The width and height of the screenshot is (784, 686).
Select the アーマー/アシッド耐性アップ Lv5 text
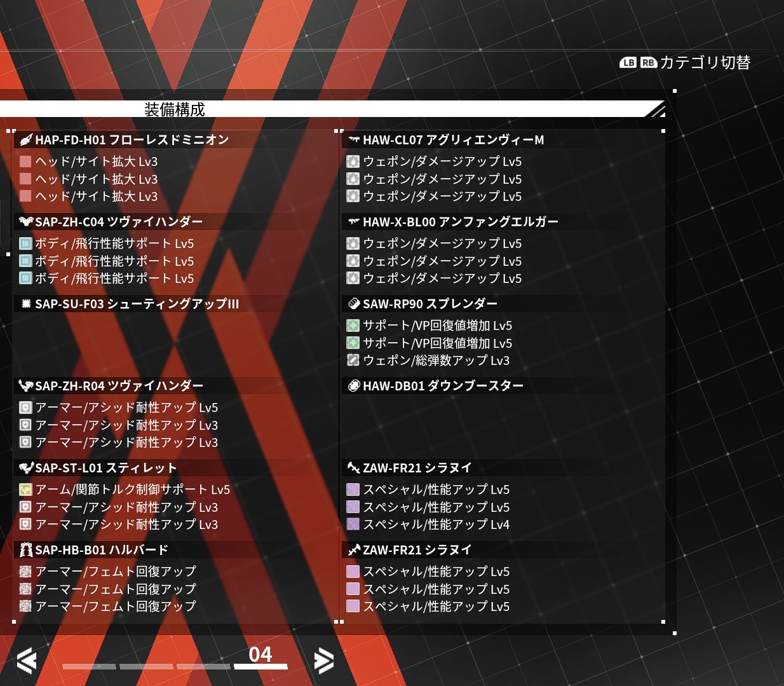(126, 408)
